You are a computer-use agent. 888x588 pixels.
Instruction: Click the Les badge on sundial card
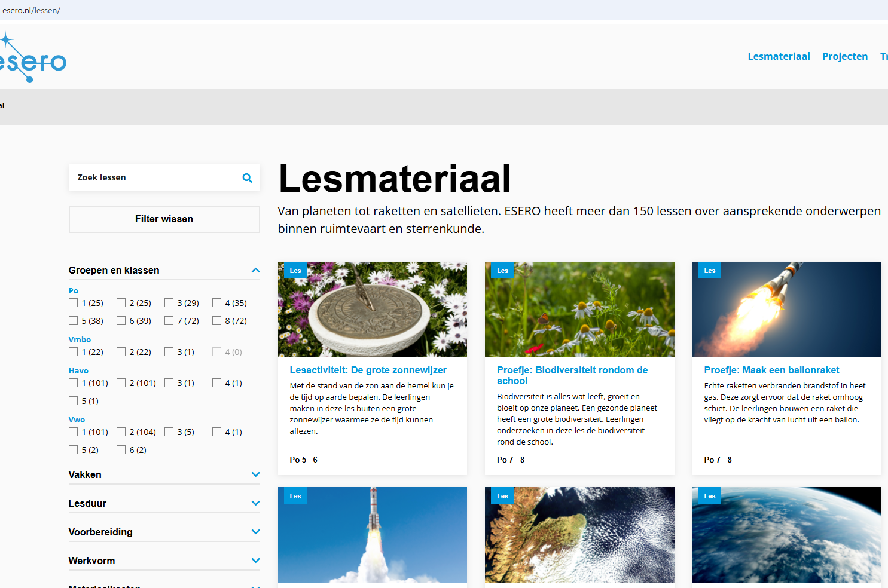(295, 271)
